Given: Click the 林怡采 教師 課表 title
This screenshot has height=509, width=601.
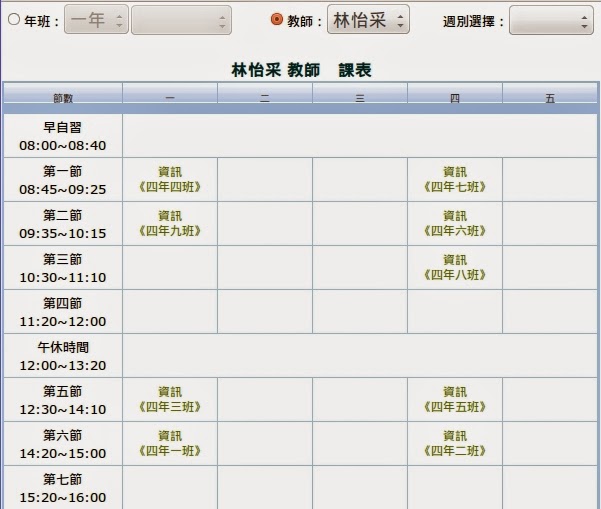Looking at the screenshot, I should [x=301, y=70].
